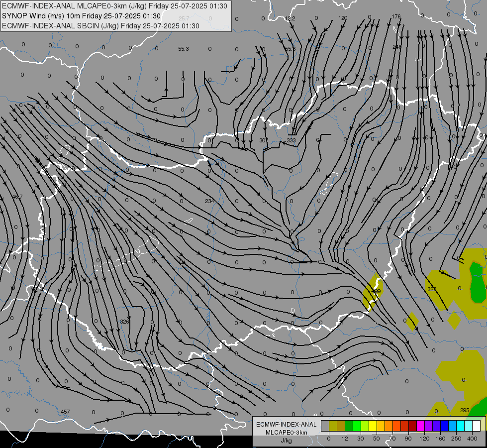
Task: Click map value 234
Action: pos(209,201)
